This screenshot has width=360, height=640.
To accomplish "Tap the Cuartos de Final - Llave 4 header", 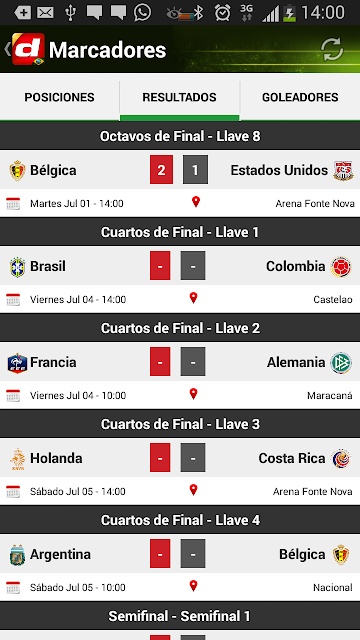I will (180, 520).
